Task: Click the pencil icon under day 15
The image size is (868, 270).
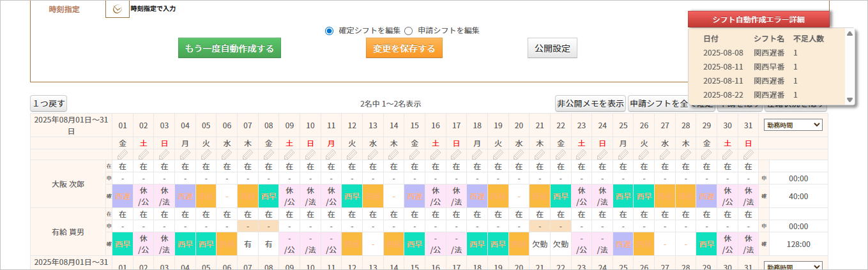Action: [414, 154]
